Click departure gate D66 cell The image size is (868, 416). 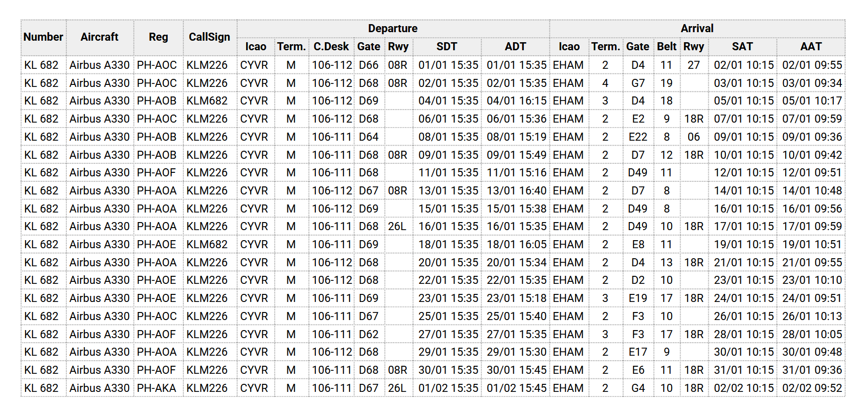tap(369, 65)
